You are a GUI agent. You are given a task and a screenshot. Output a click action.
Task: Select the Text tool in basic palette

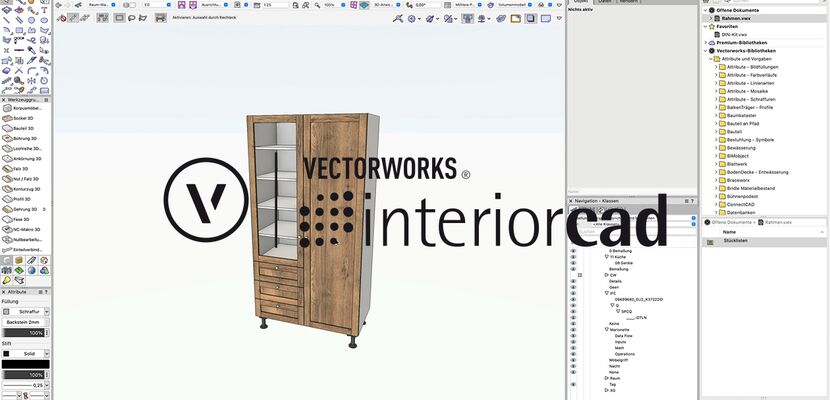[44, 10]
